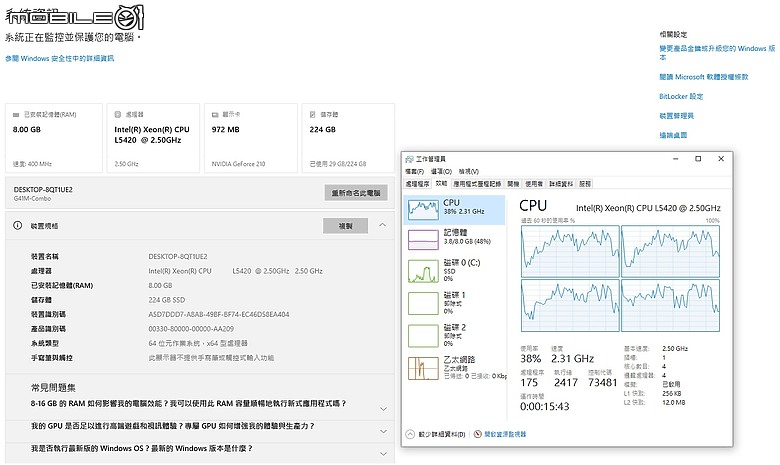Click the threads count 2417

click(x=566, y=382)
